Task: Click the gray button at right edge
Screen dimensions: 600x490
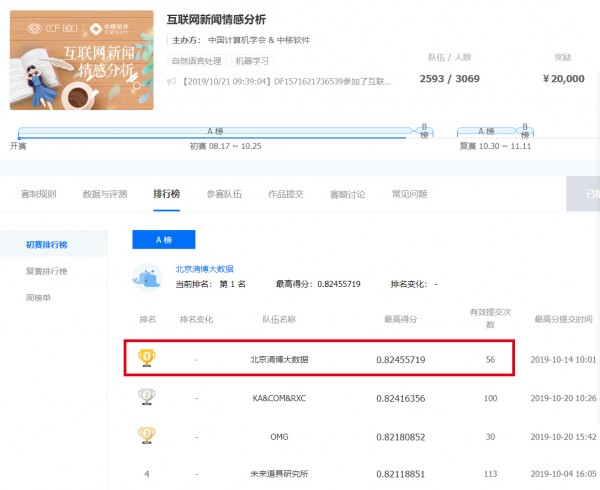Action: (583, 194)
